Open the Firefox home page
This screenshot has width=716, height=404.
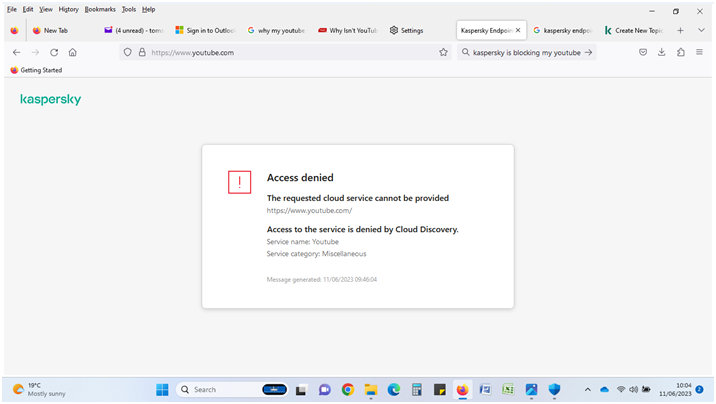pos(73,52)
